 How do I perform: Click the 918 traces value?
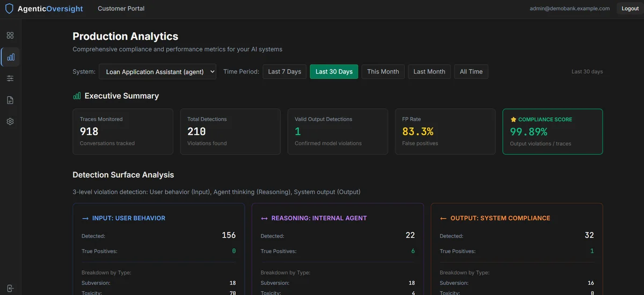tap(89, 131)
